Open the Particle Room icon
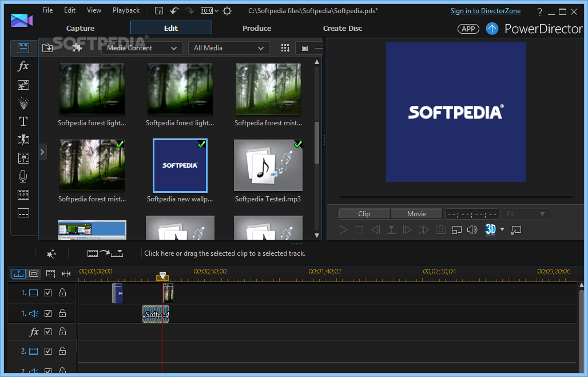Viewport: 588px width, 377px height. tap(23, 103)
